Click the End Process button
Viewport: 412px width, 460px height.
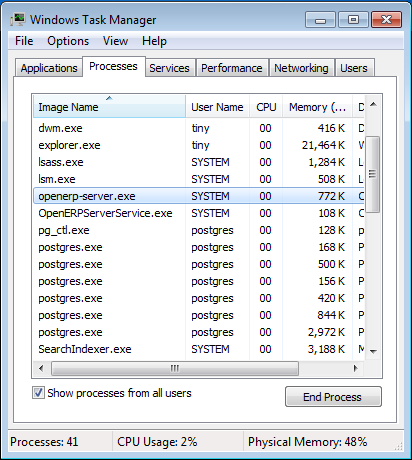(x=333, y=397)
